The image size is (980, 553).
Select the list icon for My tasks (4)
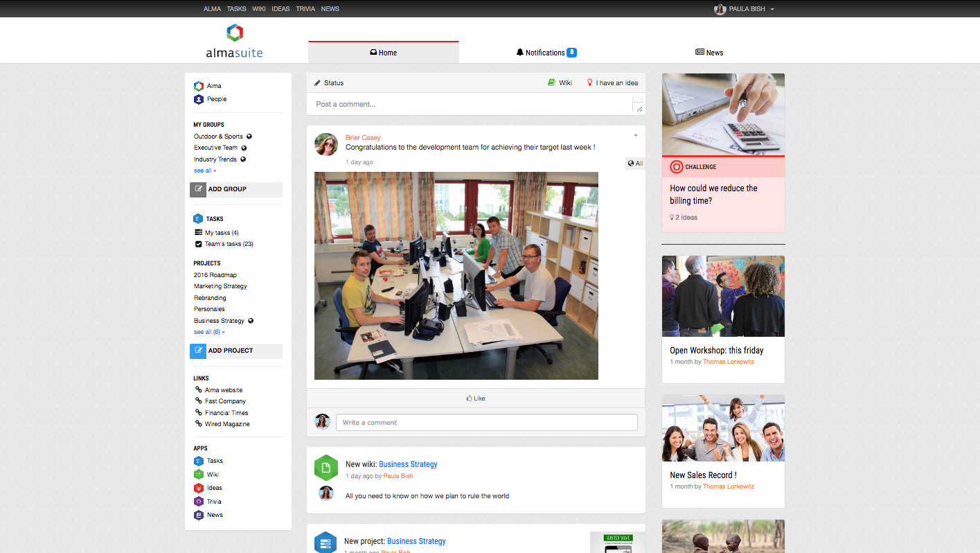point(199,233)
